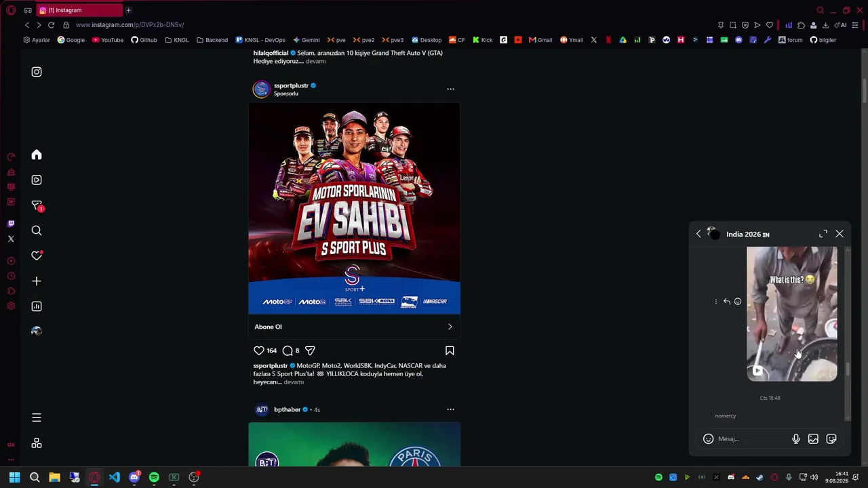
Task: Like the ssportplustr post
Action: (x=259, y=350)
